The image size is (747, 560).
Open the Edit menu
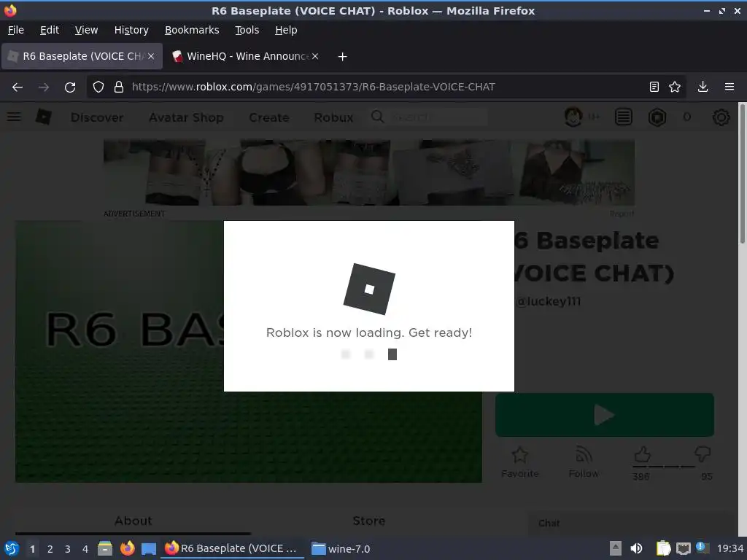point(50,30)
